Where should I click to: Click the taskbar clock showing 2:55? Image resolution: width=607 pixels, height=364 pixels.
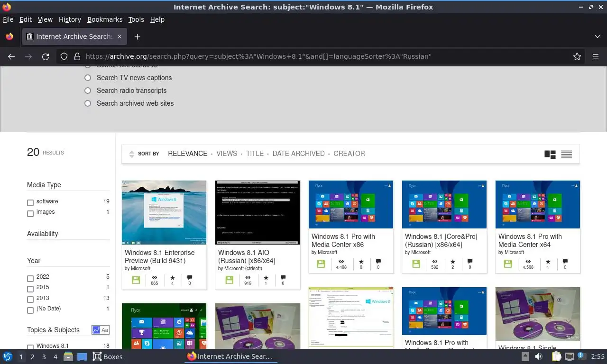click(x=598, y=356)
